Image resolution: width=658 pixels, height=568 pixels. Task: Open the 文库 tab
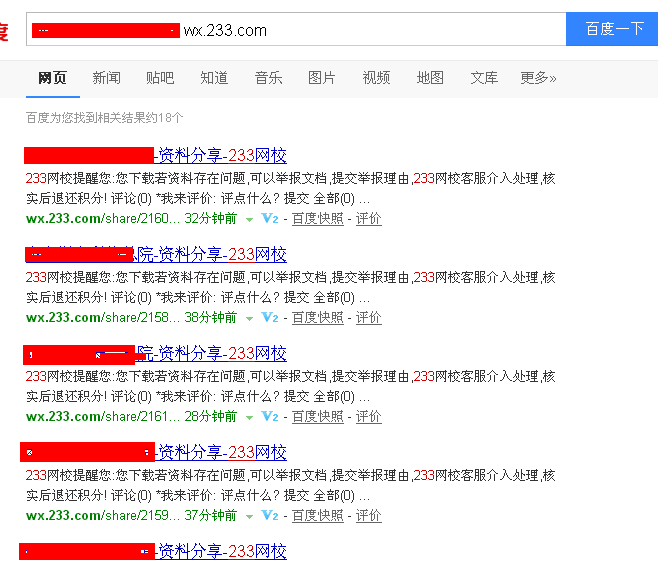point(484,78)
